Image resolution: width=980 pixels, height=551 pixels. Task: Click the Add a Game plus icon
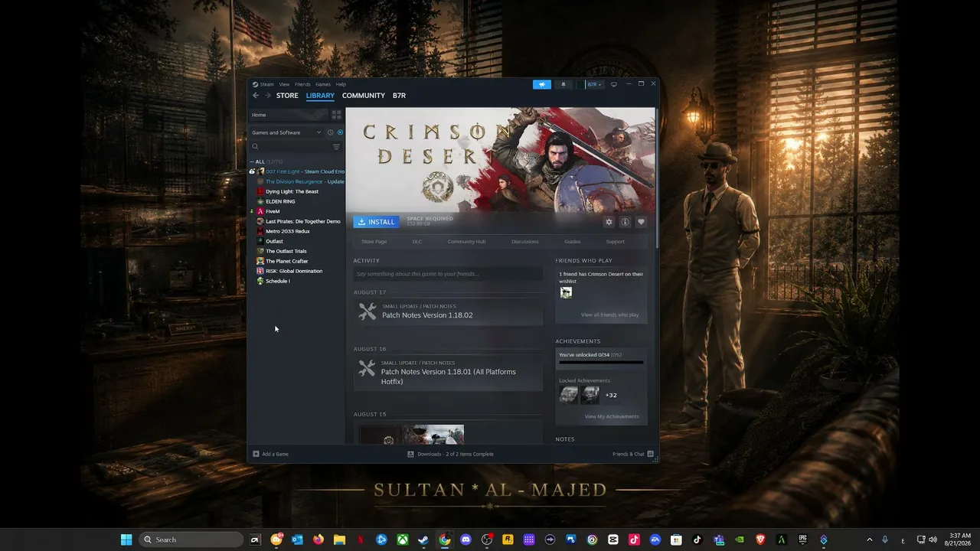[x=256, y=454]
